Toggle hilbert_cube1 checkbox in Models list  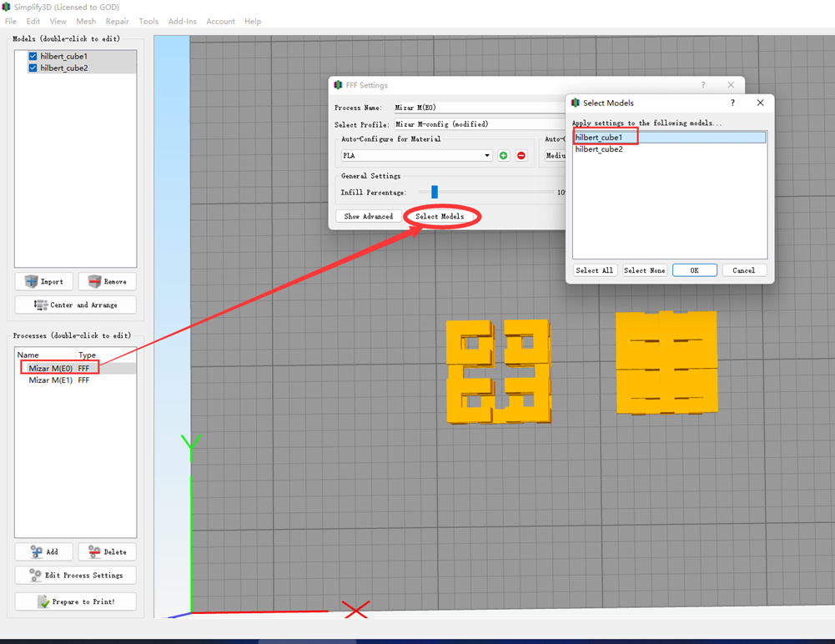tap(33, 56)
